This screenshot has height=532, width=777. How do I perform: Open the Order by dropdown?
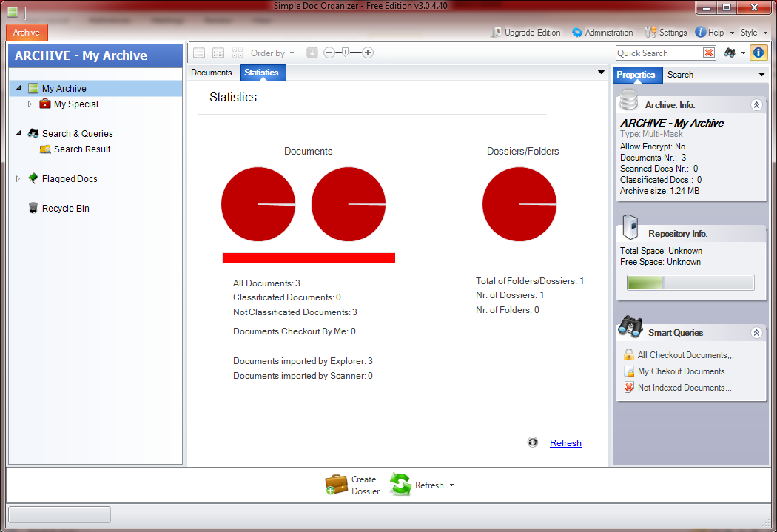click(272, 53)
